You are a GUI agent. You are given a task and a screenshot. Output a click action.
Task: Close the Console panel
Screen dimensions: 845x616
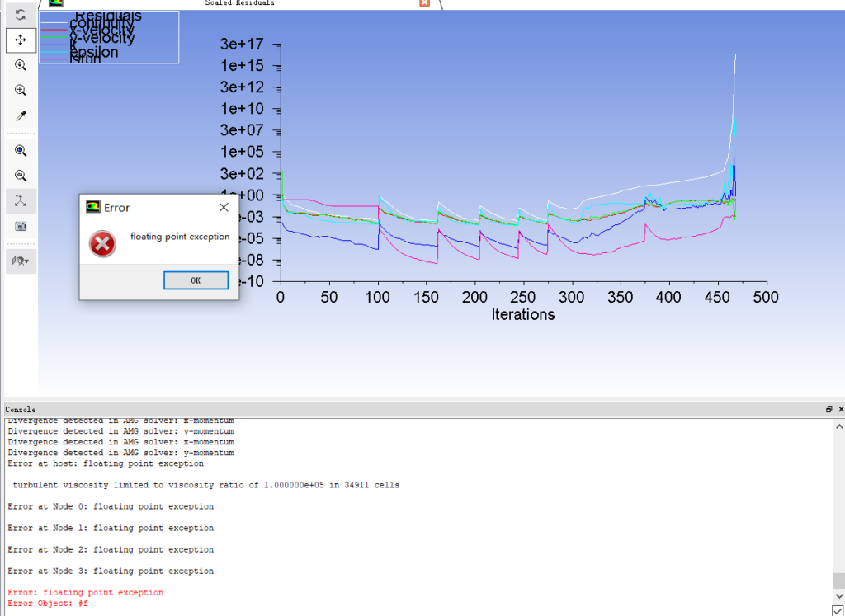point(841,409)
